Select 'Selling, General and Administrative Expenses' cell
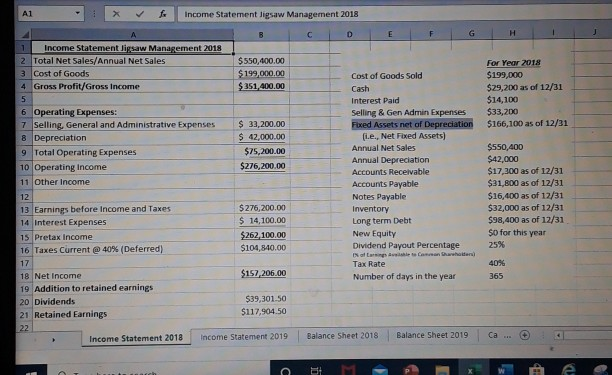This screenshot has width=612, height=375. pyautogui.click(x=133, y=125)
